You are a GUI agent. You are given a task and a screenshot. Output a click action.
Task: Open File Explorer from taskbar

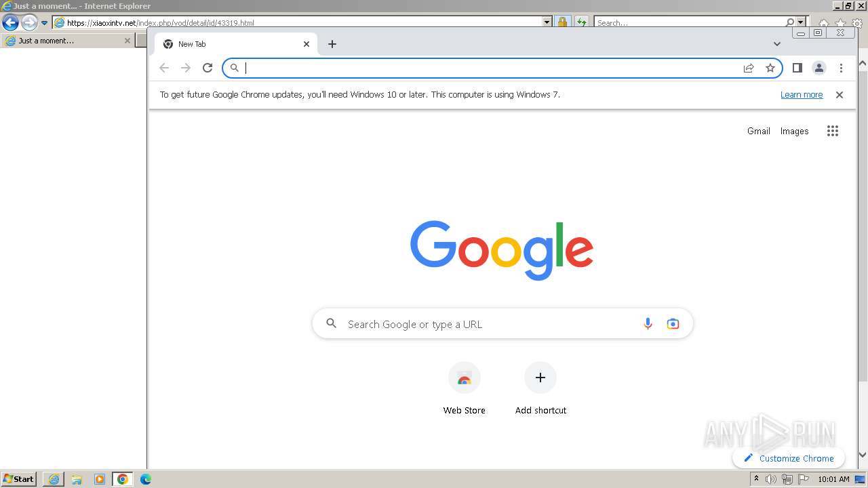pyautogui.click(x=77, y=479)
